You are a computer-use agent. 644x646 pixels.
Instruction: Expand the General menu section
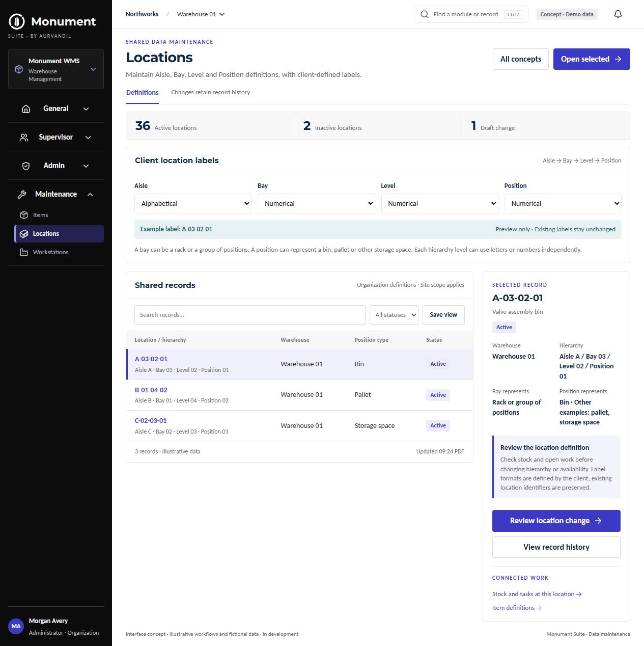coord(56,109)
